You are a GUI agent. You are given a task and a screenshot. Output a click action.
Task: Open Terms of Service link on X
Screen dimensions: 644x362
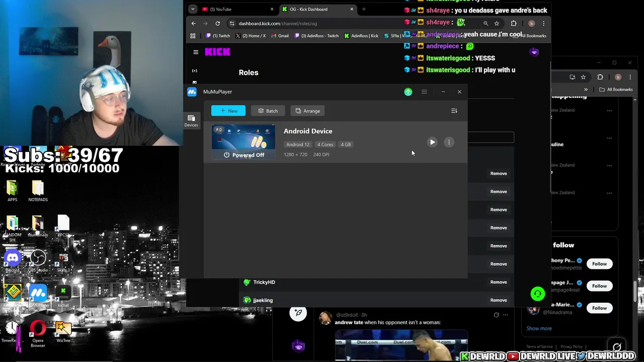point(539,346)
